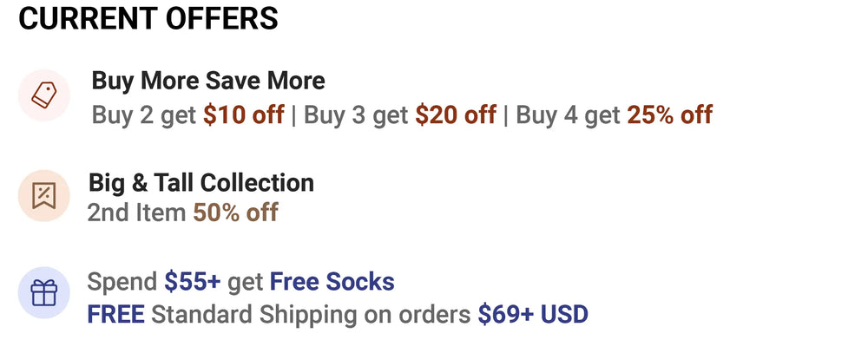
Task: Click the $20 off discount text
Action: tap(456, 114)
